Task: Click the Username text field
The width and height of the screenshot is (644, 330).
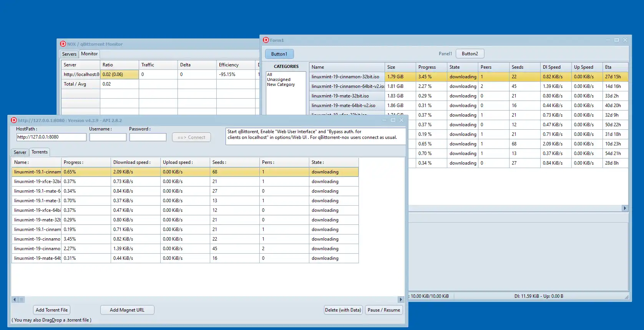Action: [x=108, y=137]
